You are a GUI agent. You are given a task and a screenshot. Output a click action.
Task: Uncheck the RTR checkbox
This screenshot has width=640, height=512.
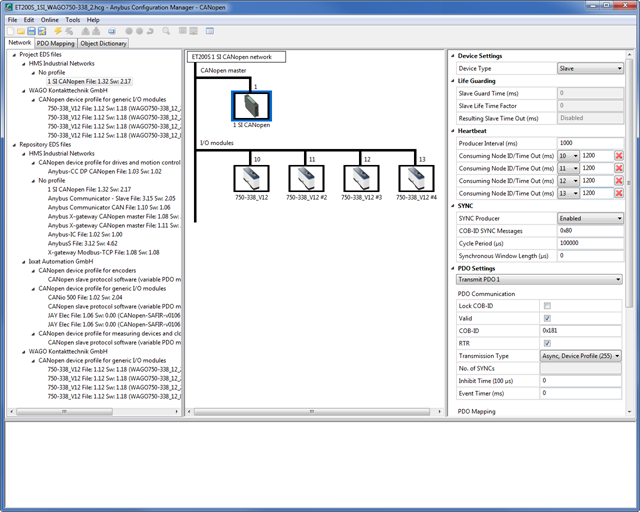coord(547,343)
